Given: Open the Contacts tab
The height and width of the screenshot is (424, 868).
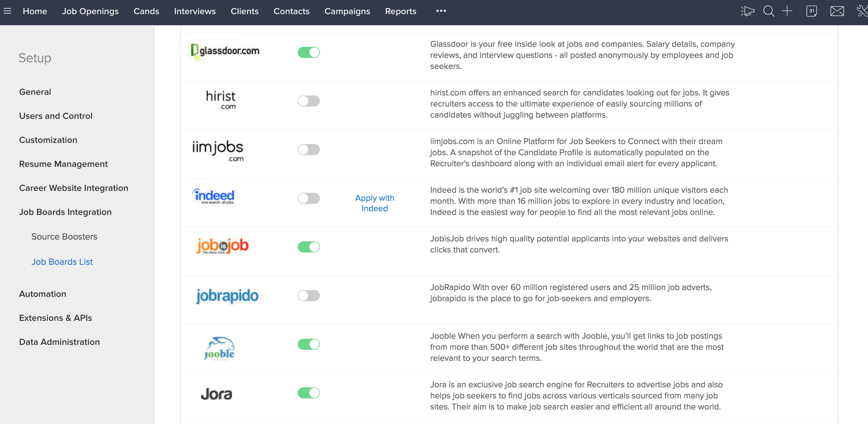Looking at the screenshot, I should point(292,11).
